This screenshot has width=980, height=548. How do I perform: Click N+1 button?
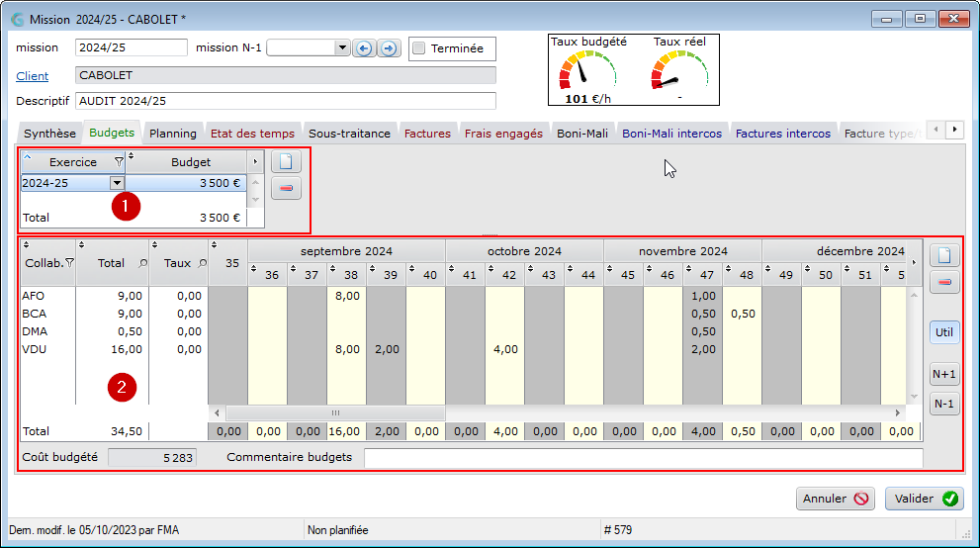[944, 374]
